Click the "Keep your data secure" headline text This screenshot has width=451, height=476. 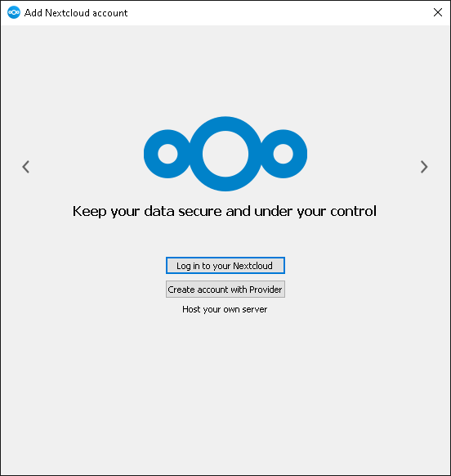pyautogui.click(x=225, y=211)
